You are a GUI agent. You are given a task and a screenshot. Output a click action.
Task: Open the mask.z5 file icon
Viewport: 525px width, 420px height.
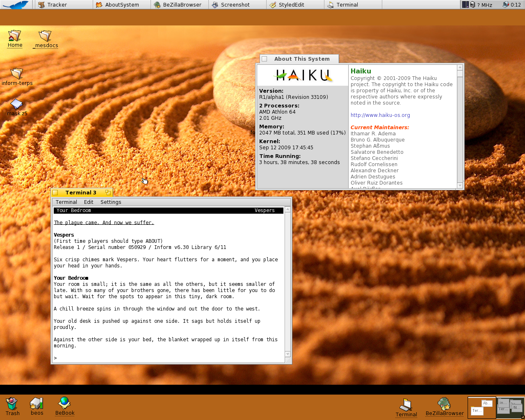[x=17, y=107]
